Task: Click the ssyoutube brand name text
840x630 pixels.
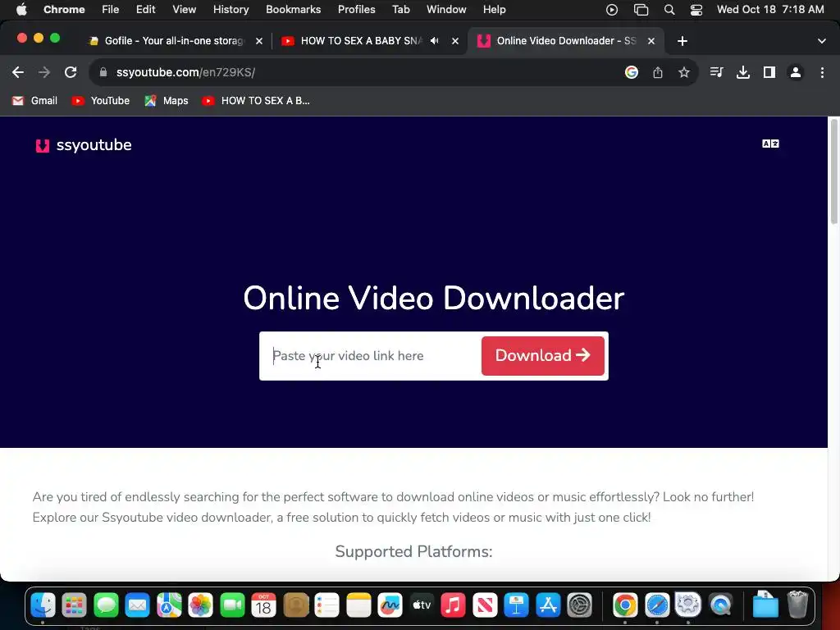Action: pos(94,145)
